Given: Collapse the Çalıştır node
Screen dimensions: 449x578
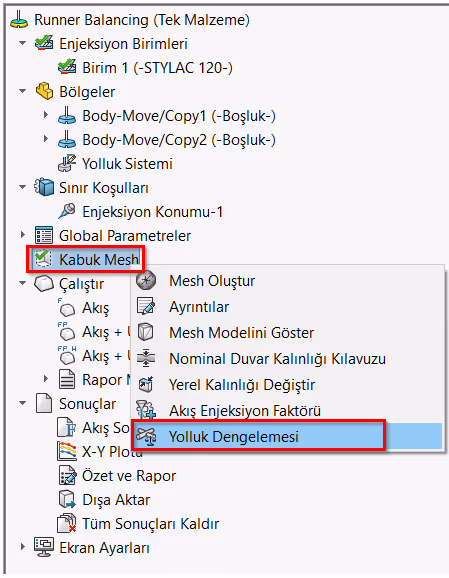Looking at the screenshot, I should [23, 283].
